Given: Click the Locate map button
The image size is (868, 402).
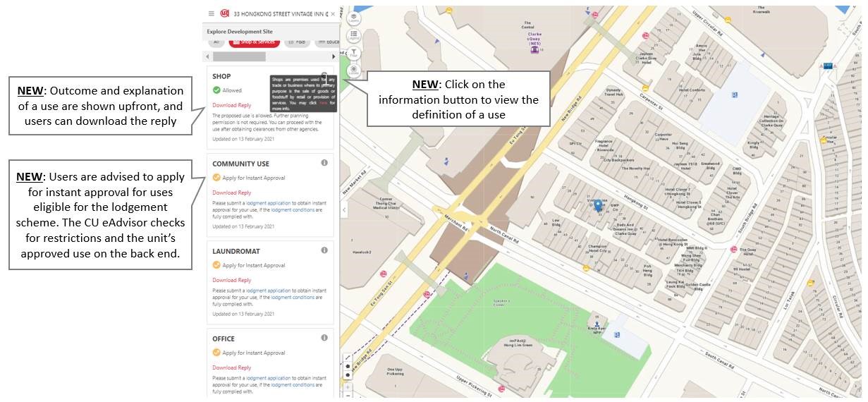Looking at the screenshot, I should point(353,70).
